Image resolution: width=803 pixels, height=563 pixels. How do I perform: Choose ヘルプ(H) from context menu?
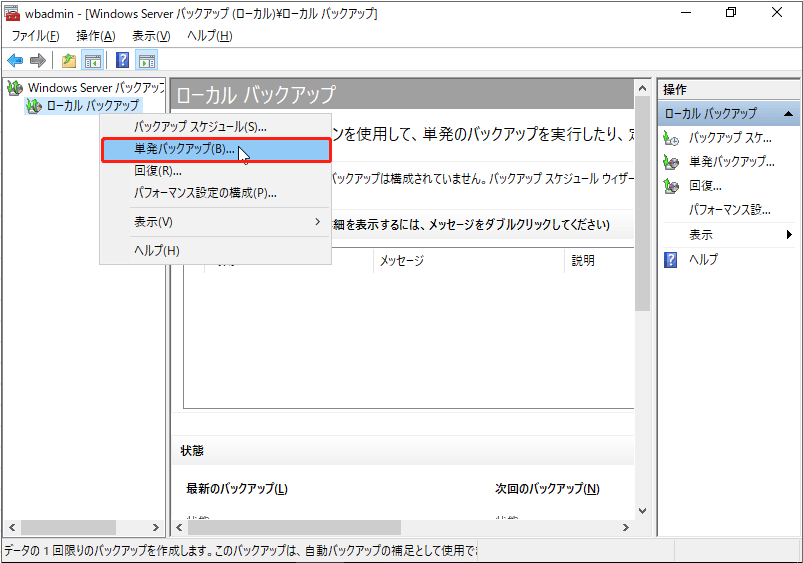point(216,251)
